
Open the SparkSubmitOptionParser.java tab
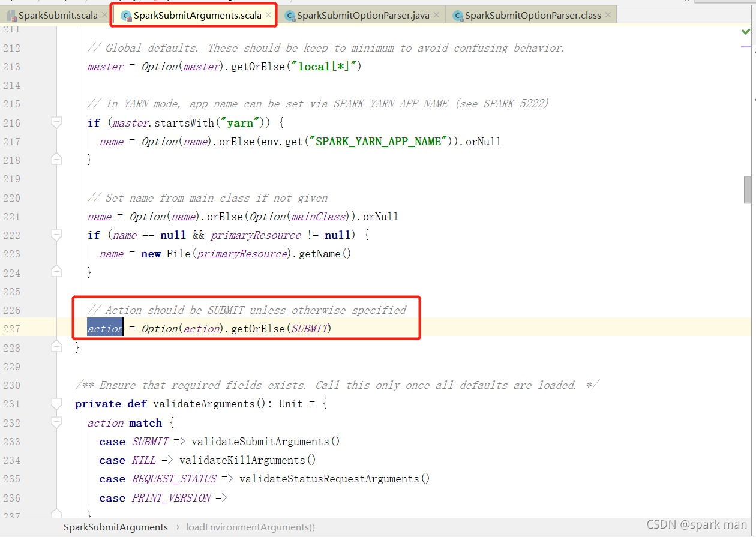pos(363,16)
